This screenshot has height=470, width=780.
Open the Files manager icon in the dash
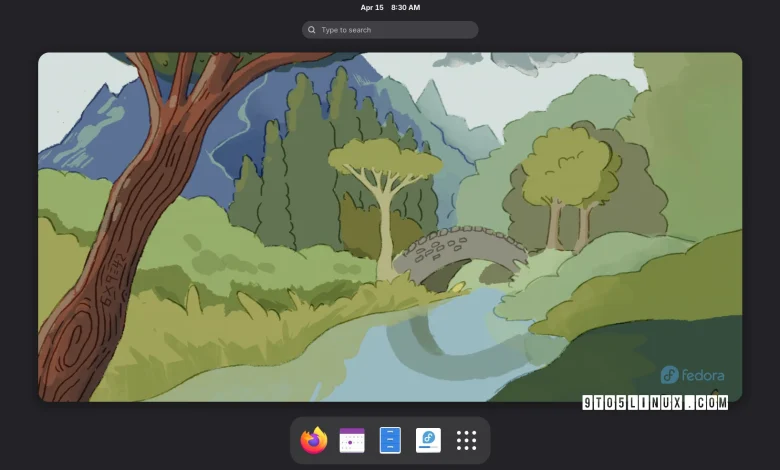pyautogui.click(x=390, y=440)
